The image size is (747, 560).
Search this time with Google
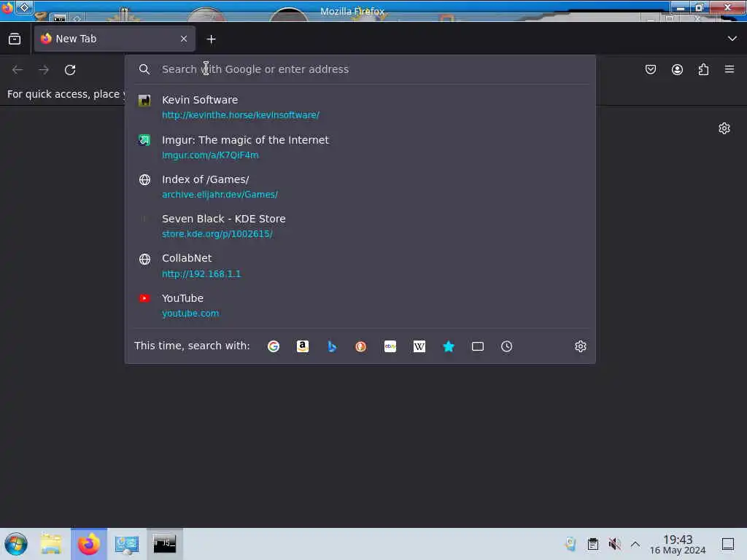point(274,346)
